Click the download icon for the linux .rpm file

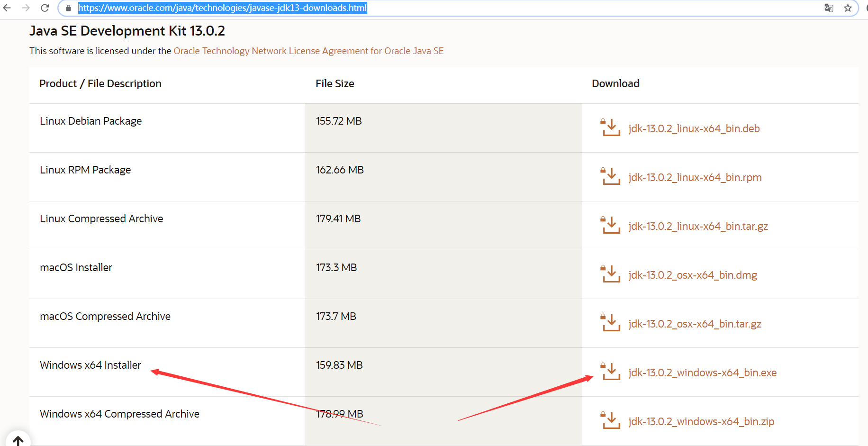coord(611,176)
